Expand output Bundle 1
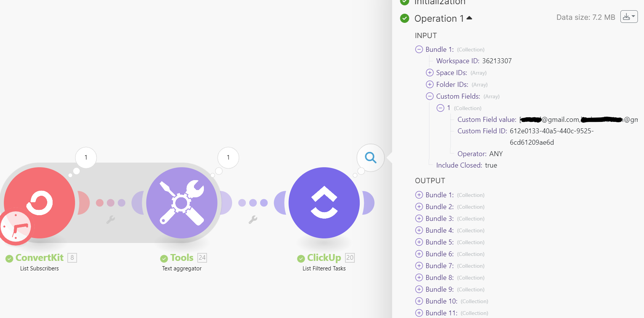This screenshot has height=318, width=644. [419, 195]
